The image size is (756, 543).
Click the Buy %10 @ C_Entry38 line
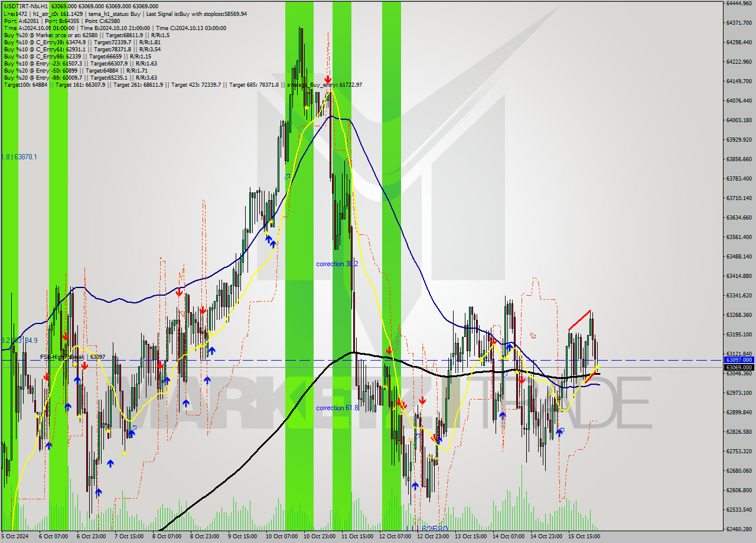pos(82,42)
